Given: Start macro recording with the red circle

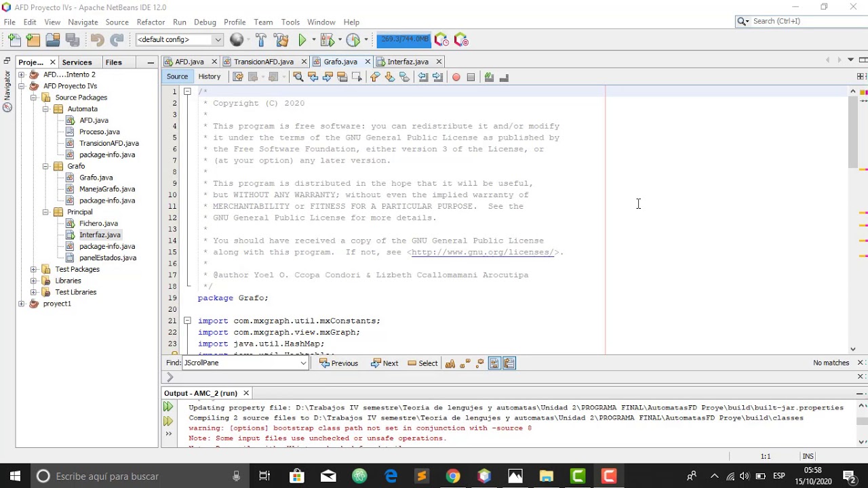Looking at the screenshot, I should point(456,77).
